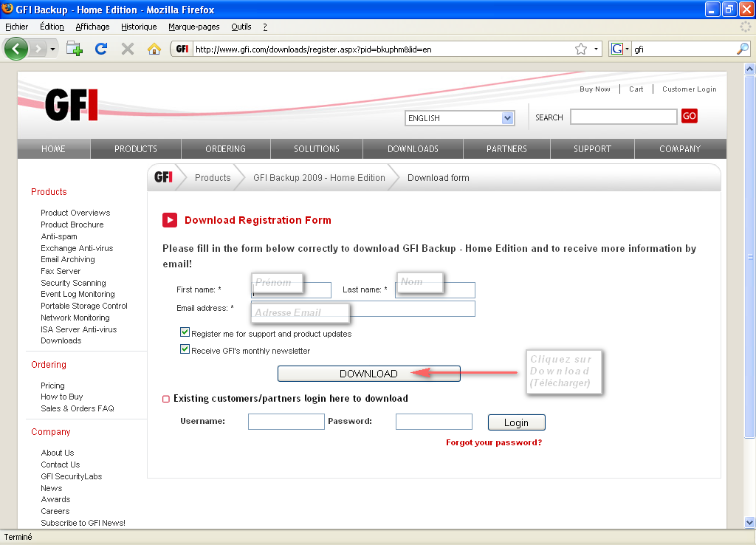Image resolution: width=756 pixels, height=545 pixels.
Task: Open the Affichage menu
Action: point(92,27)
